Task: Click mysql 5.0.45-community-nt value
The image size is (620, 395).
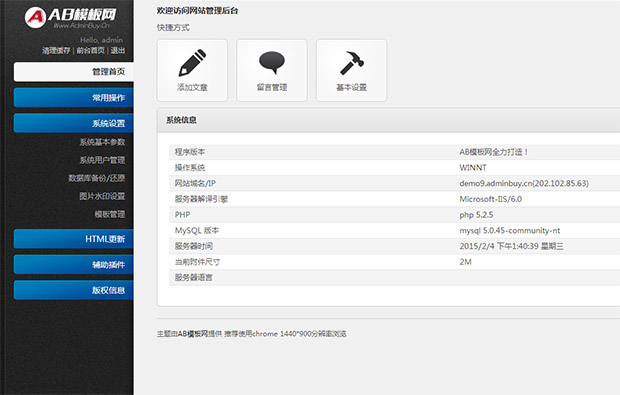Action: pyautogui.click(x=509, y=231)
